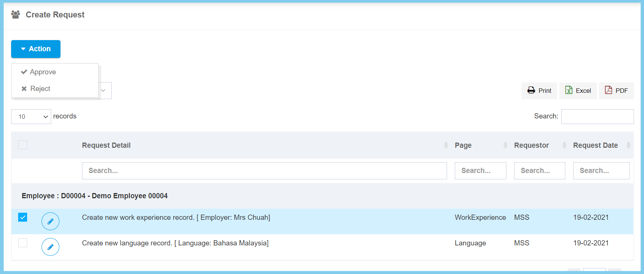This screenshot has height=274, width=644.
Task: Open the records-per-page dropdown showing 10
Action: click(x=31, y=117)
